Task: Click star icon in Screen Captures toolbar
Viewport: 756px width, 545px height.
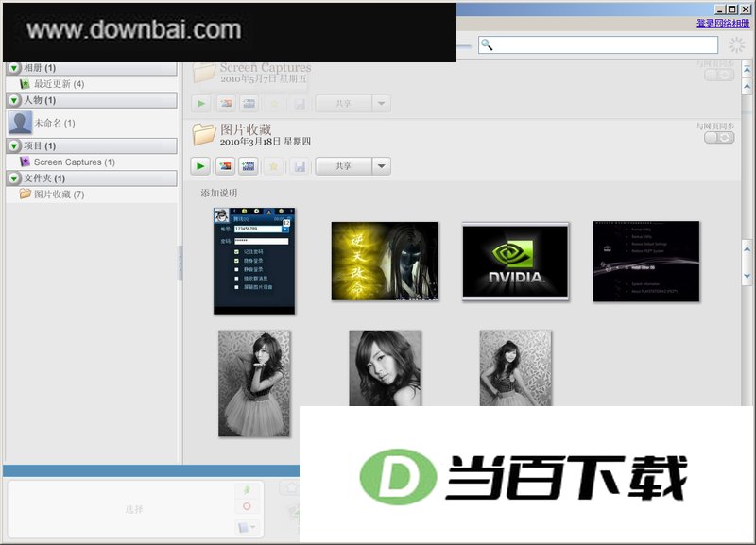Action: click(x=274, y=103)
